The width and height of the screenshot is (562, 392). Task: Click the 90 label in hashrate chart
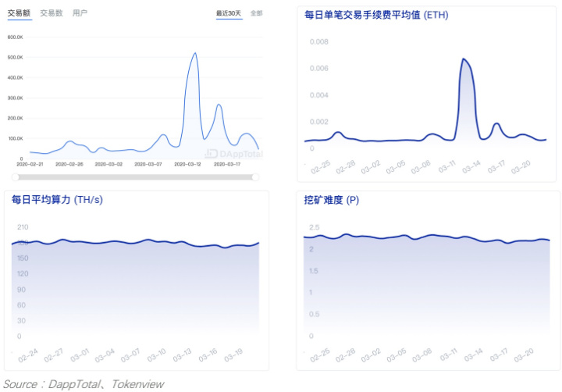22,290
